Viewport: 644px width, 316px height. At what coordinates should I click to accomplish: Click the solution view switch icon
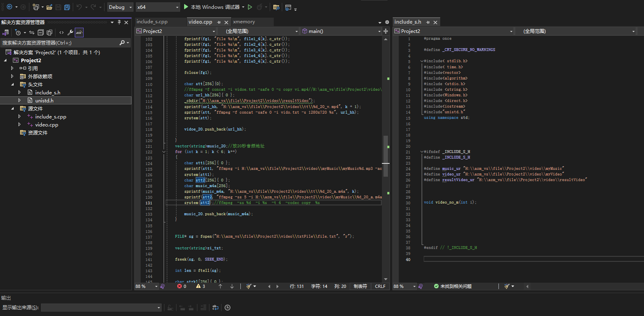click(6, 33)
